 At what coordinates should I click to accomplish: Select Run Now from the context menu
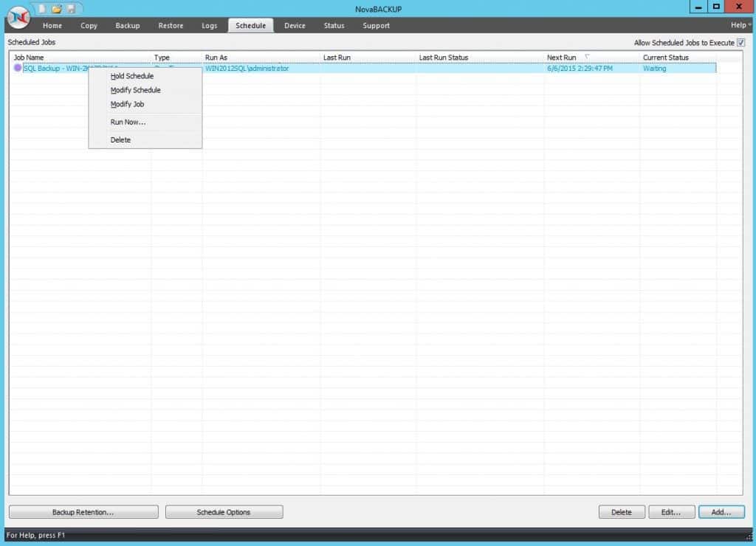[128, 122]
